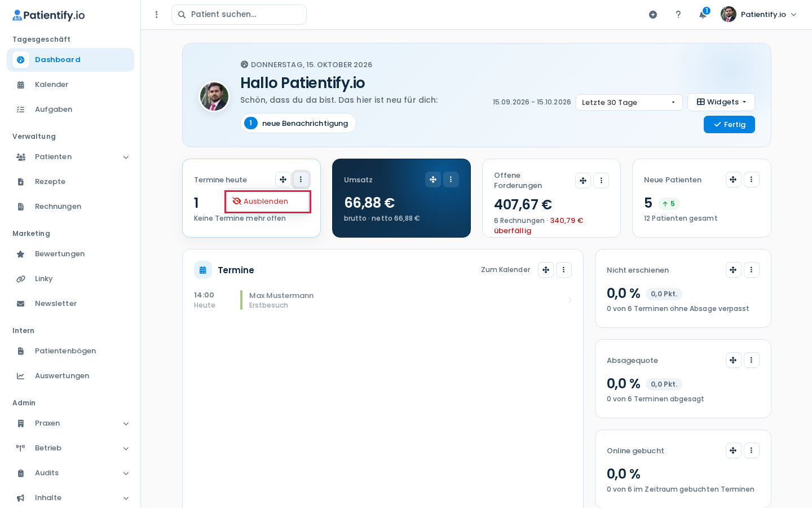Hide the widget via Ausblenden
The height and width of the screenshot is (508, 812).
(x=267, y=202)
